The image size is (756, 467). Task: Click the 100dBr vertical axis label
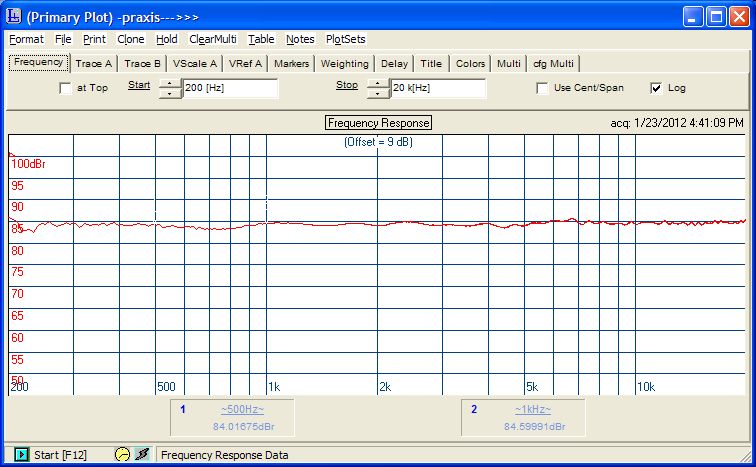(x=28, y=164)
